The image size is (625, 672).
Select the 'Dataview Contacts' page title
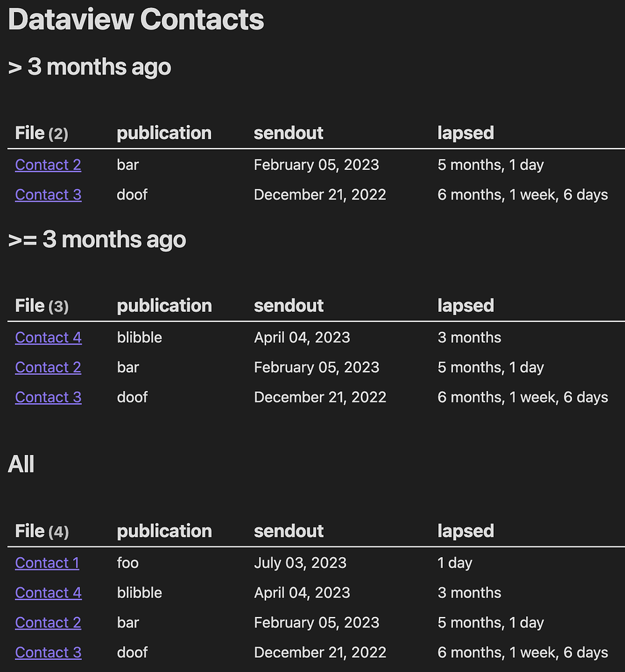pyautogui.click(x=134, y=19)
